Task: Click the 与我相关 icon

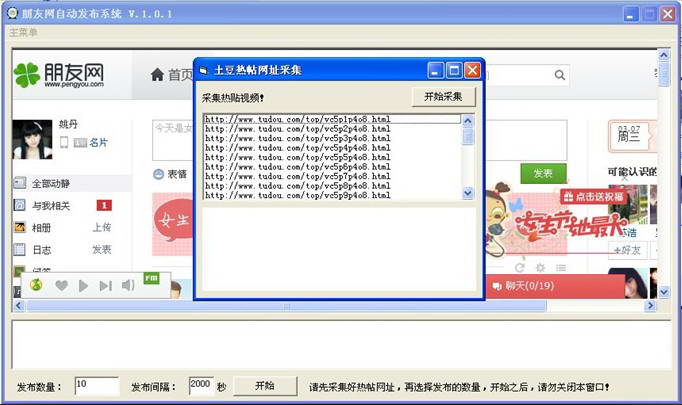Action: (x=20, y=205)
